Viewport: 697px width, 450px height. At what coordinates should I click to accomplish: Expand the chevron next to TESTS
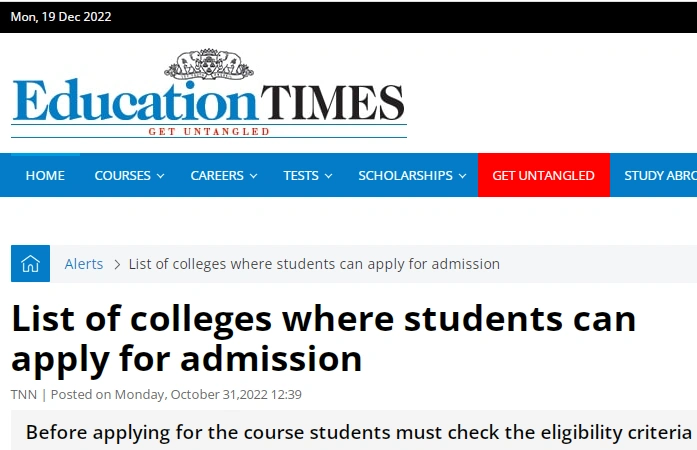(x=328, y=176)
